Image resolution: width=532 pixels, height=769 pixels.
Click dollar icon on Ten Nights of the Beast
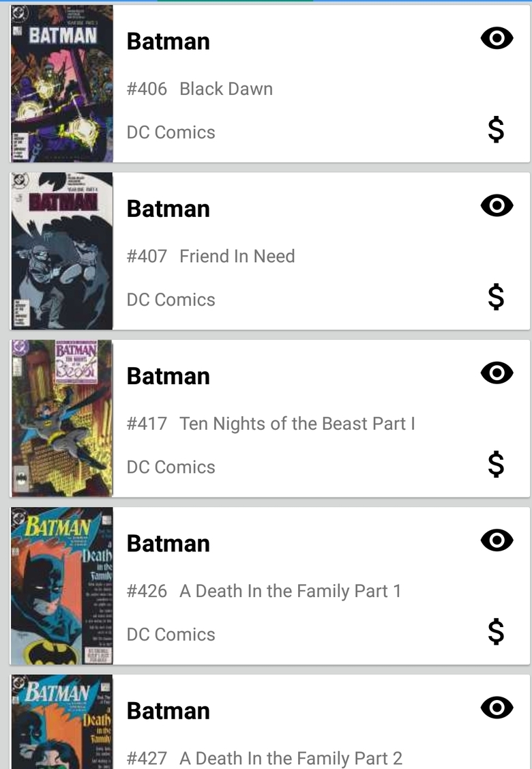pyautogui.click(x=497, y=464)
